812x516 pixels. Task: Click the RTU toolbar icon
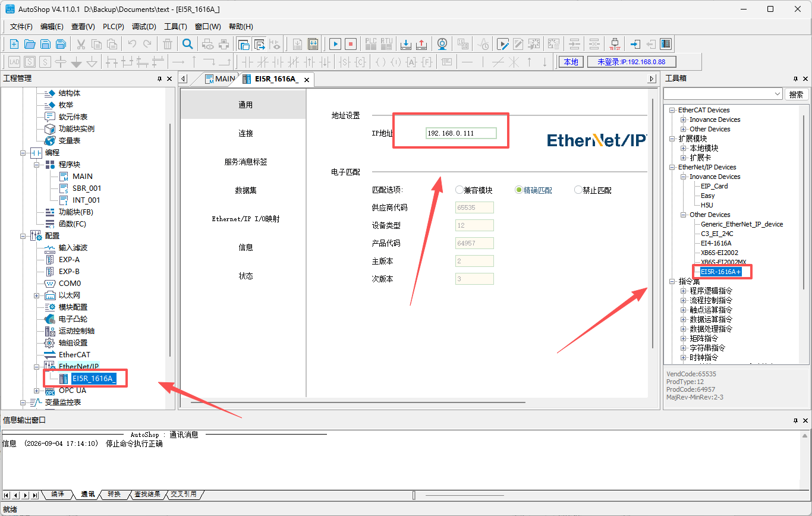click(386, 44)
